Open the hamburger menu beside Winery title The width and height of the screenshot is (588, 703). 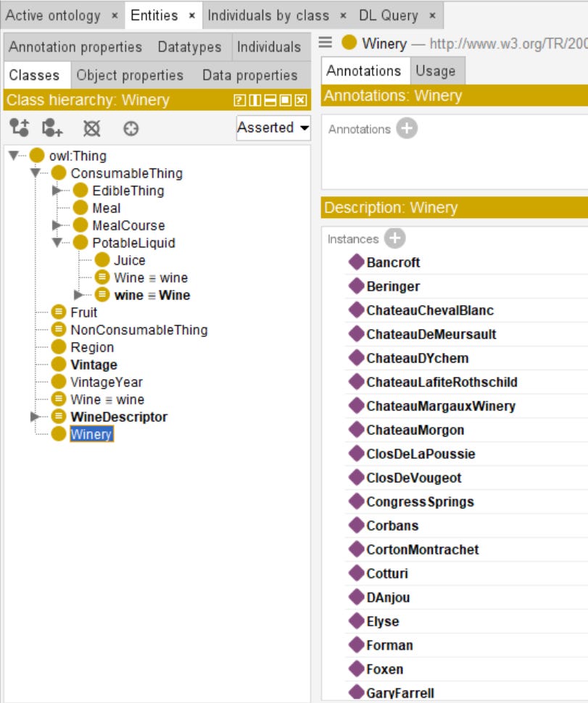pos(325,43)
